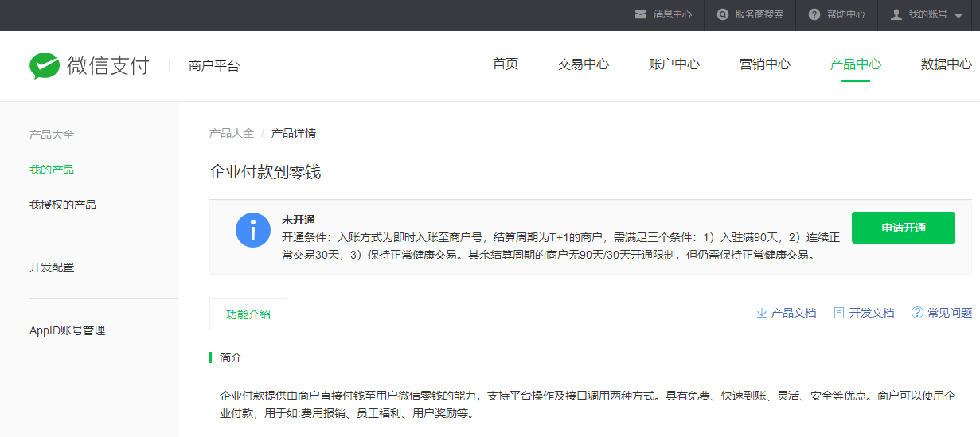Click the user avatar icon for my account
The image size is (980, 437).
896,14
